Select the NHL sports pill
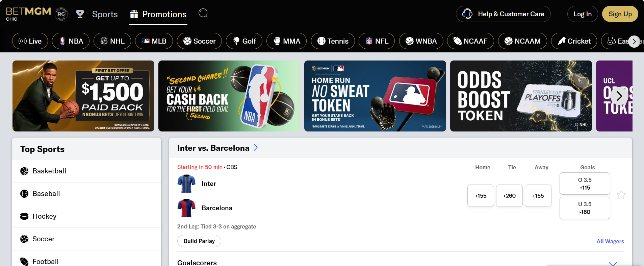 tap(112, 41)
